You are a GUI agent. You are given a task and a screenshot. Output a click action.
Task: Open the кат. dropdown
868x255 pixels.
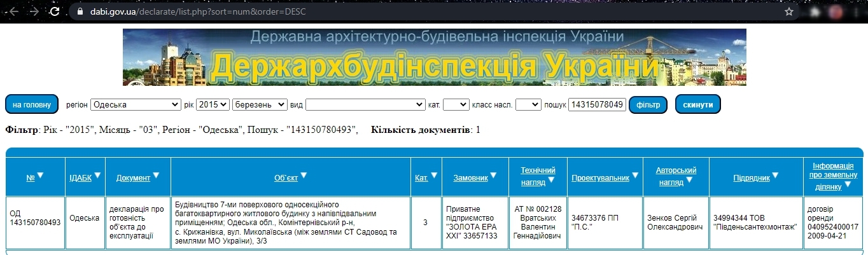coord(456,104)
